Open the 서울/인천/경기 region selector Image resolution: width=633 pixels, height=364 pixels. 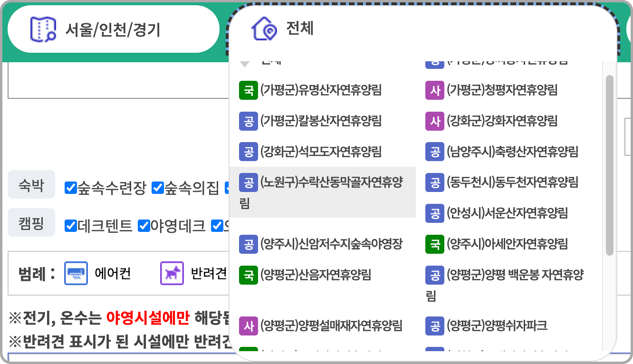pyautogui.click(x=114, y=29)
